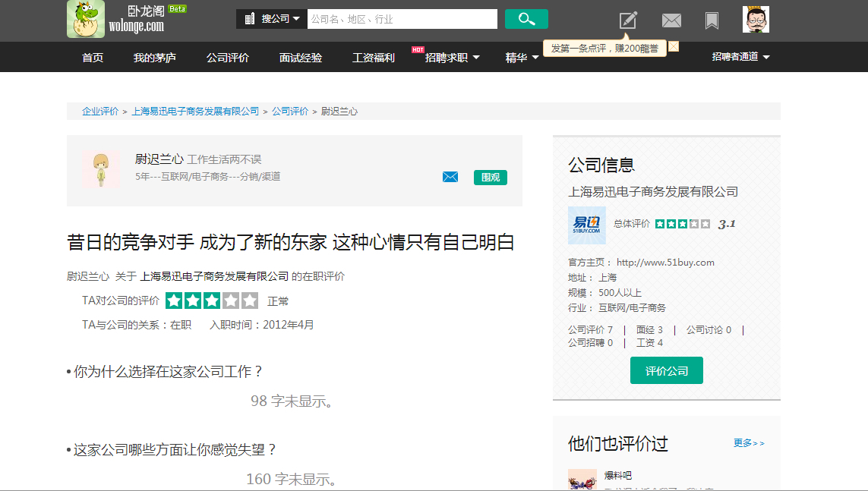Click 尉迟兰心's avatar picture
The image size is (868, 491).
coord(101,168)
